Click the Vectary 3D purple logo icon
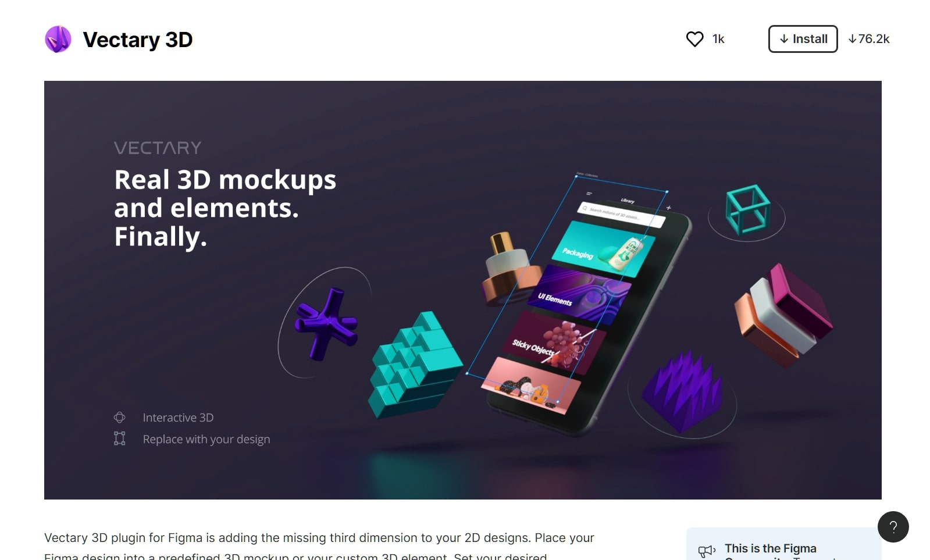 pyautogui.click(x=58, y=40)
